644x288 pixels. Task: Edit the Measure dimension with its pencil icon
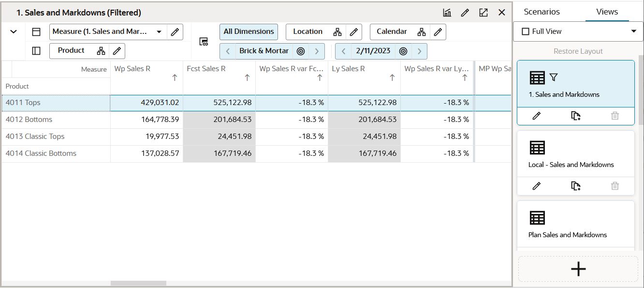(176, 31)
